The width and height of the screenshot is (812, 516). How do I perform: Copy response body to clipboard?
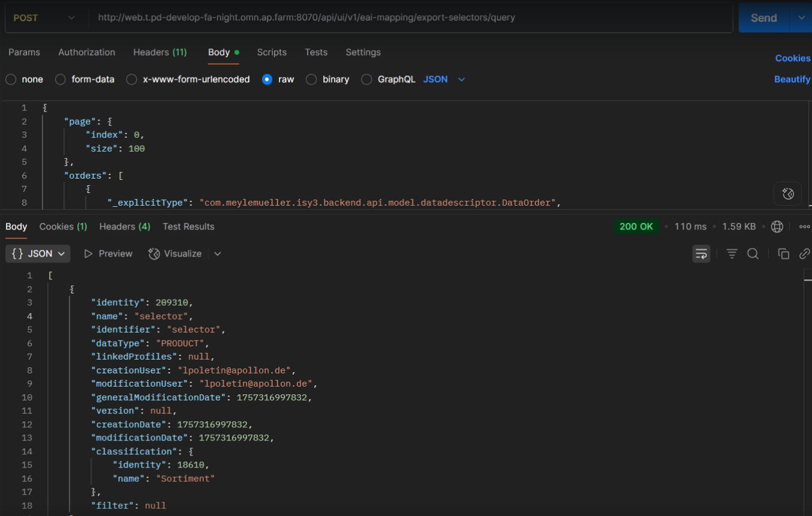pyautogui.click(x=783, y=254)
